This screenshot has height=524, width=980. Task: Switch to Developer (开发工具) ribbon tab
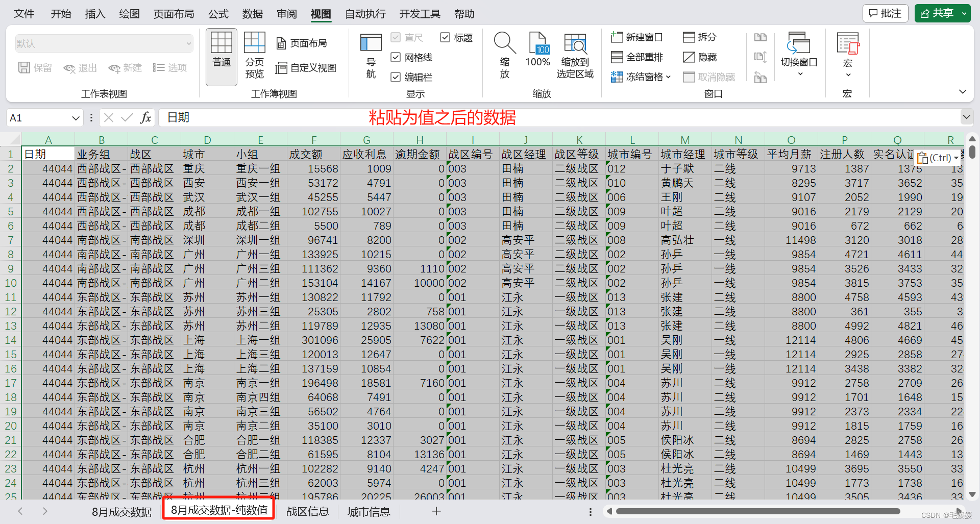pos(420,14)
